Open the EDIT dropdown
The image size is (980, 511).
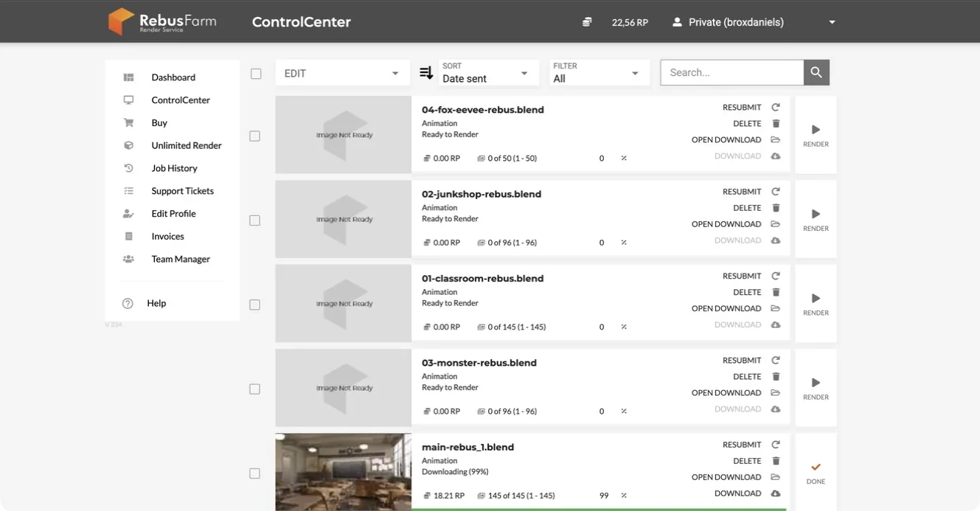coord(342,73)
